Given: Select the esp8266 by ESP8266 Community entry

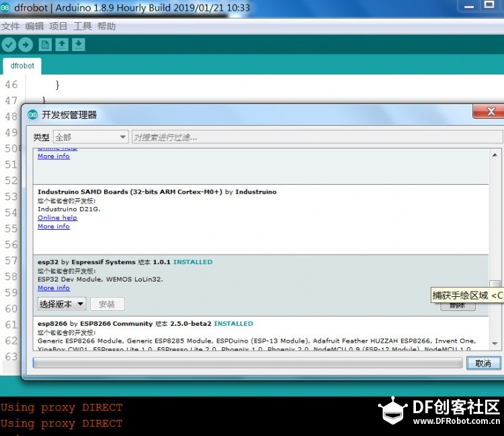Looking at the screenshot, I should click(x=261, y=333).
